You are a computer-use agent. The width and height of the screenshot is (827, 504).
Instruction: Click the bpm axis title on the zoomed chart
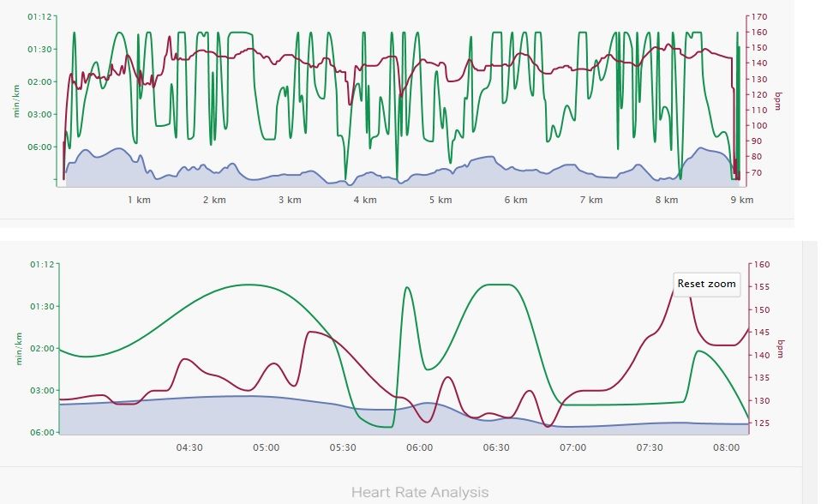(781, 348)
